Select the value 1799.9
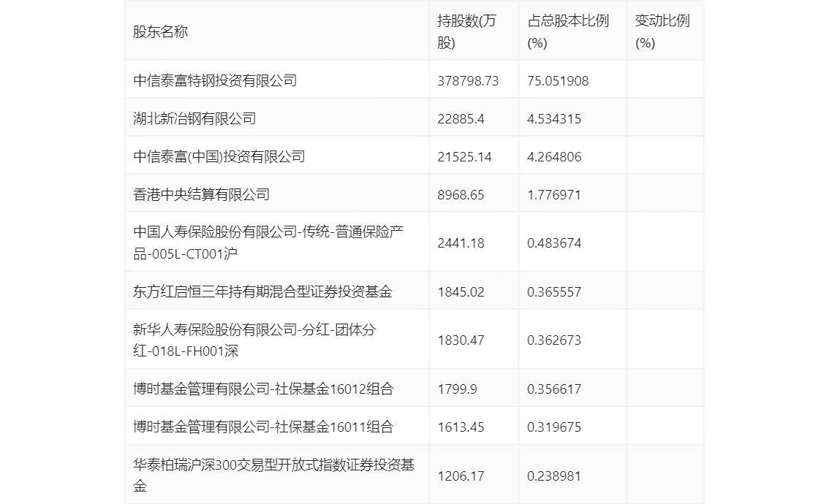Screen dimensions: 829x504 click(457, 389)
